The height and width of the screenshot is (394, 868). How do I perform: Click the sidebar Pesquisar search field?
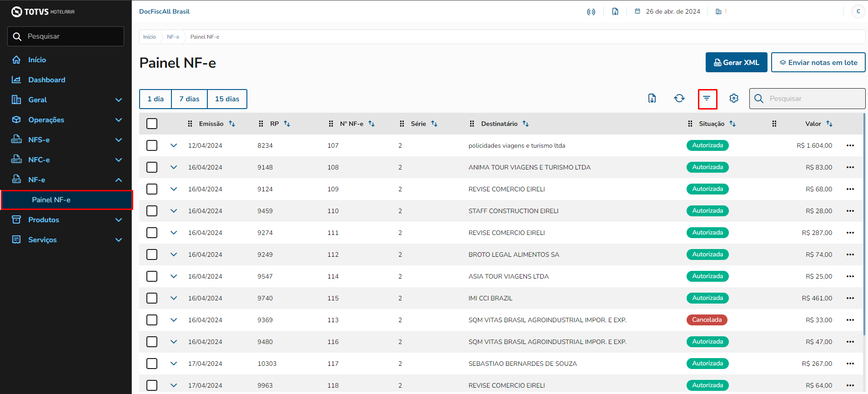[66, 36]
